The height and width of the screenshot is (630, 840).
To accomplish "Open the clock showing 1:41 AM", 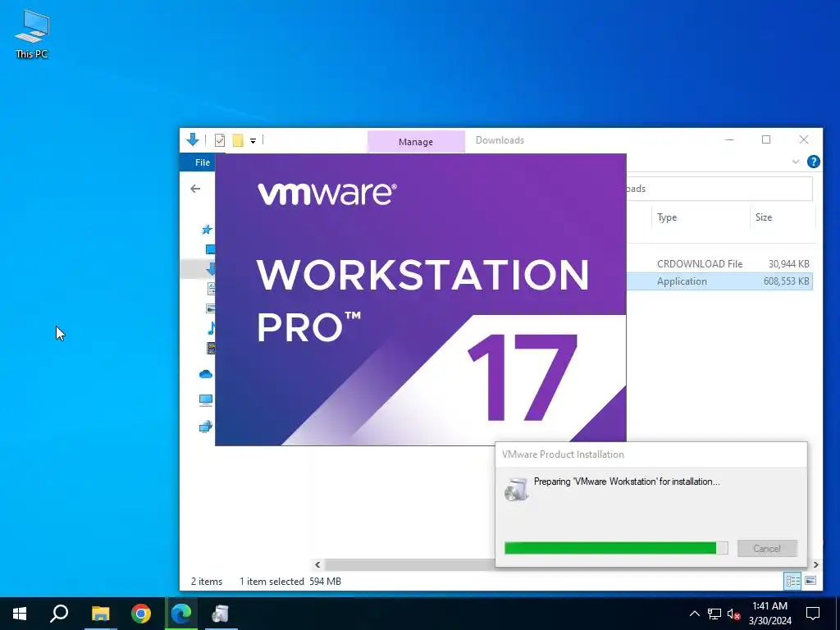I will point(769,614).
